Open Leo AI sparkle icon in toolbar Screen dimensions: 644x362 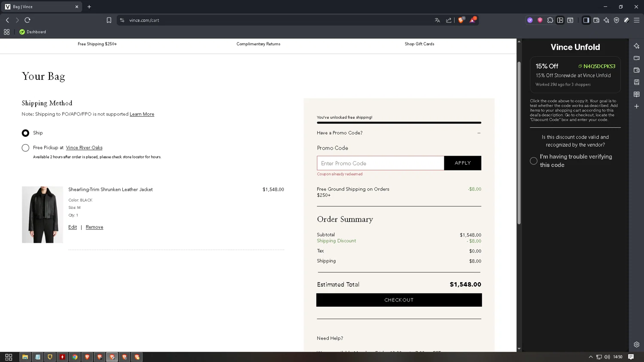coord(606,20)
